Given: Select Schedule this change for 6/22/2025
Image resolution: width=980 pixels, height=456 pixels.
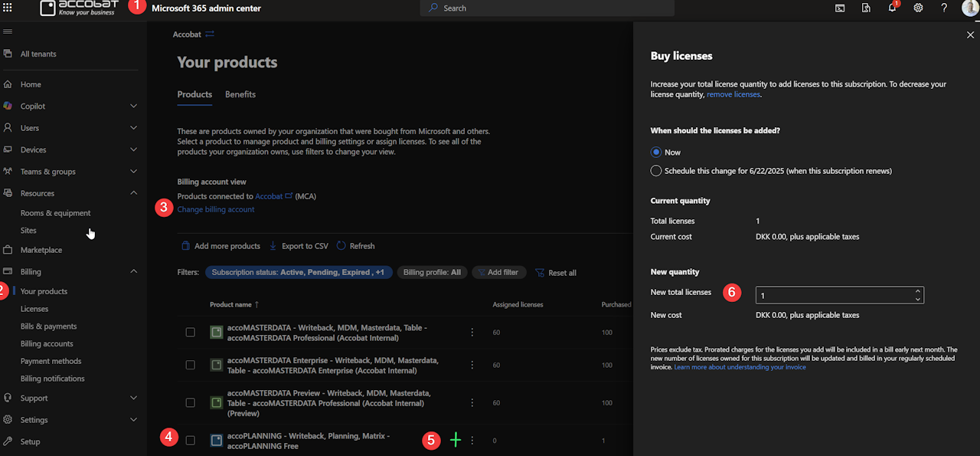Looking at the screenshot, I should (x=656, y=171).
